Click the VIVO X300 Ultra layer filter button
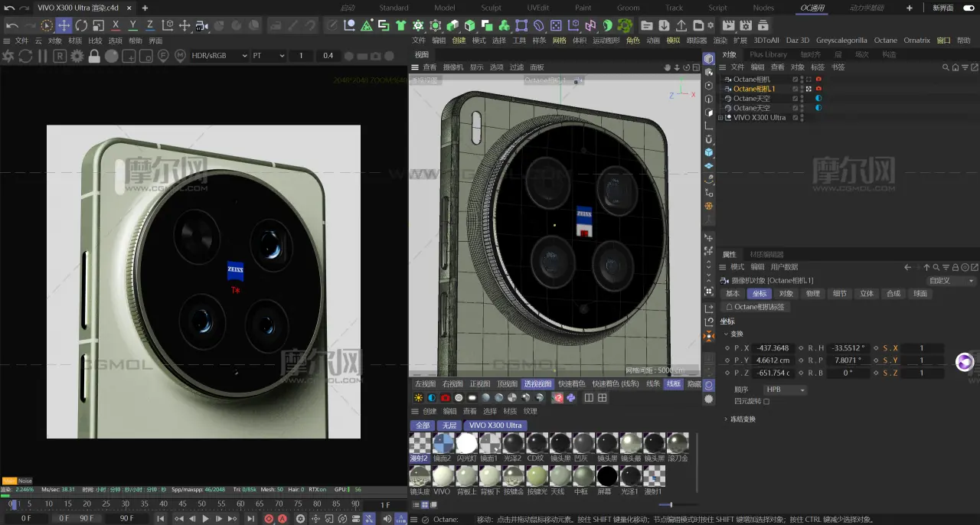980x525 pixels. pos(495,426)
